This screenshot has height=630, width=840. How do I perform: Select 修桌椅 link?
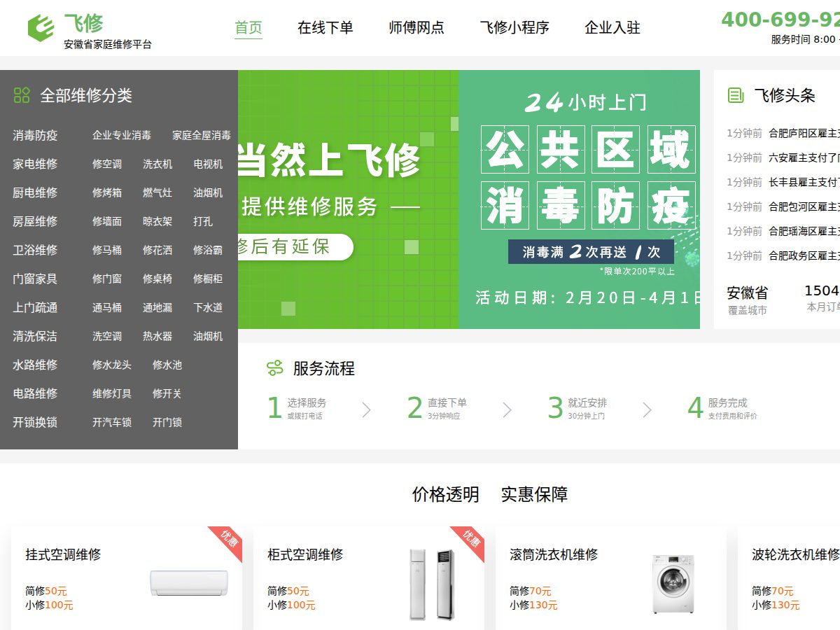pos(157,279)
